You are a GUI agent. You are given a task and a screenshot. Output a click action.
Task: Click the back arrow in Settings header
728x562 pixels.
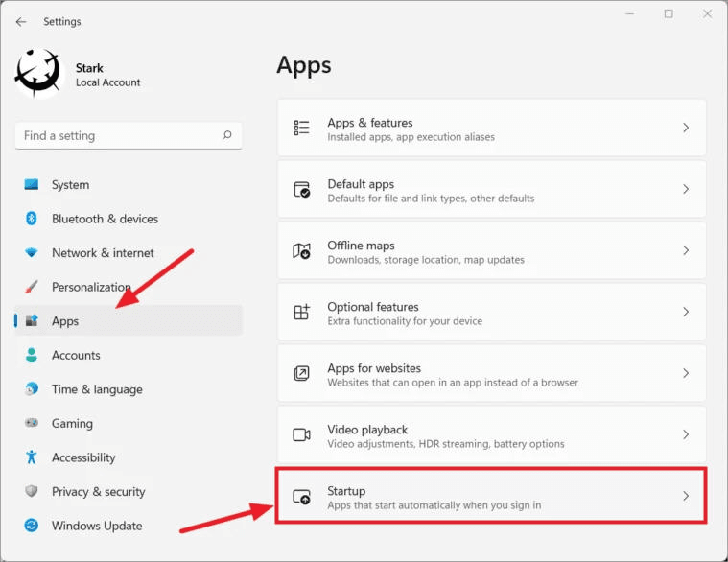21,21
